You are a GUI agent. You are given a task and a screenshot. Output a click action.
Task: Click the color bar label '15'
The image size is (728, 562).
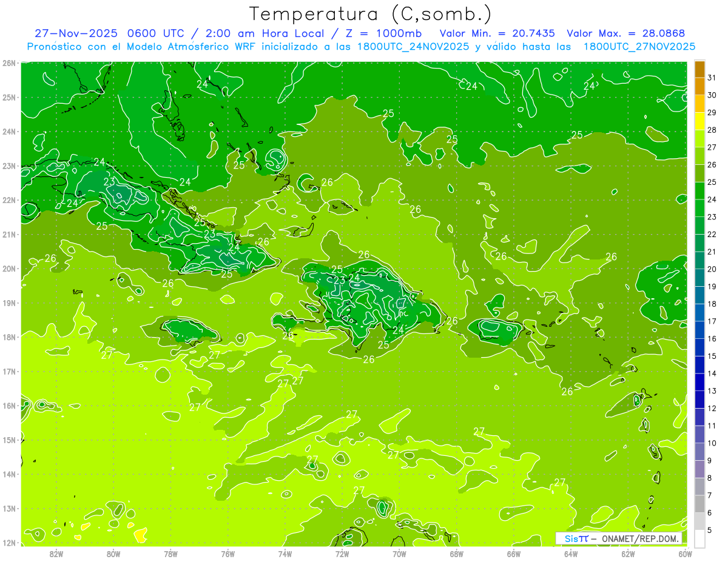click(x=712, y=356)
